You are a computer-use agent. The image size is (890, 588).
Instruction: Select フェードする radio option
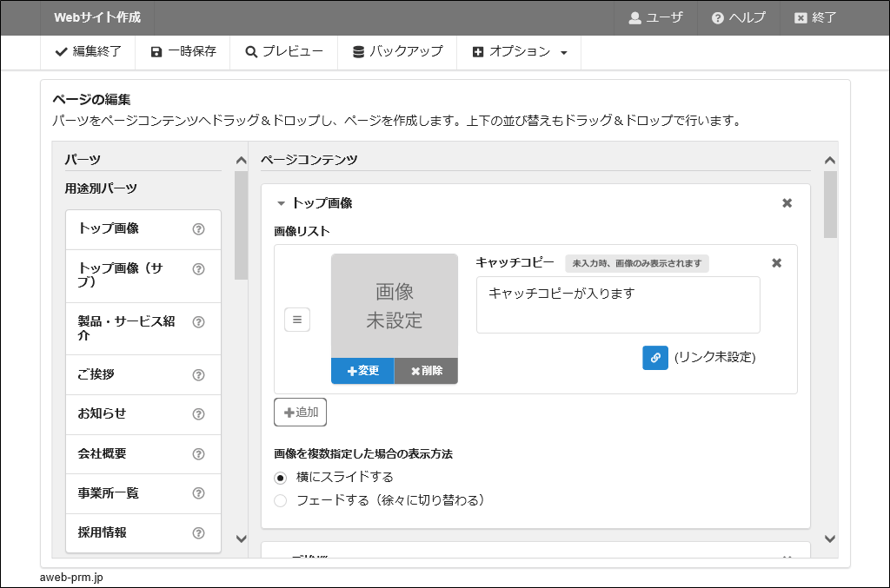point(281,501)
